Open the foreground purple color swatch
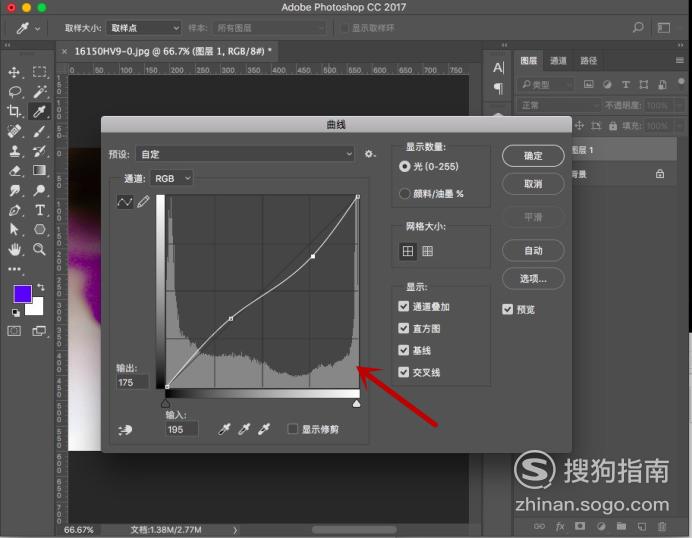This screenshot has height=538, width=692. [22, 293]
